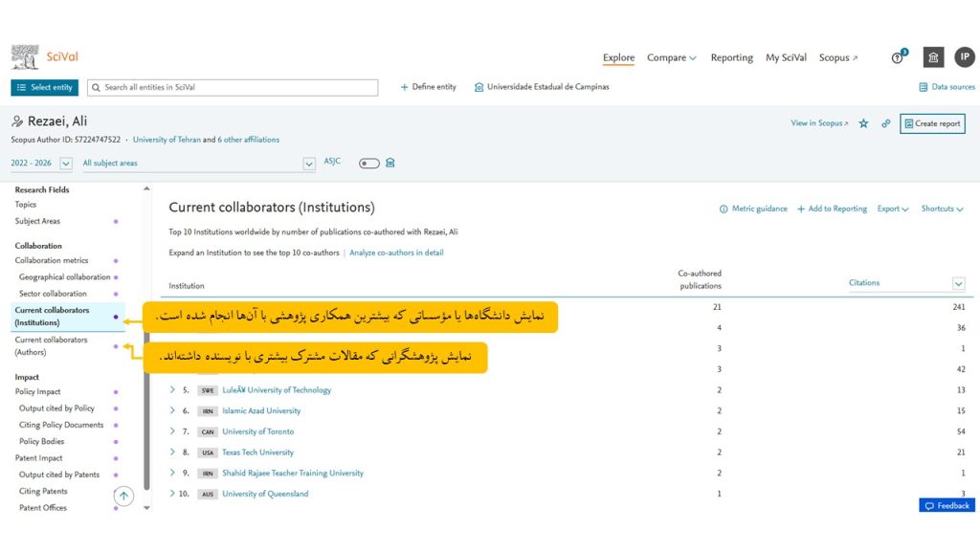Open Policy Impact in sidebar
The image size is (980, 551).
click(x=37, y=391)
